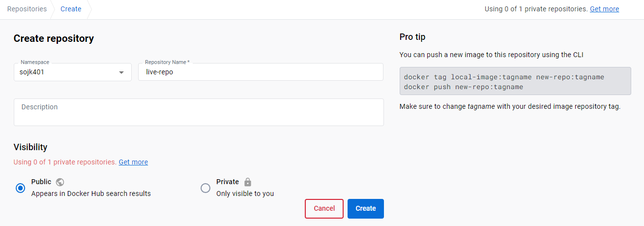644x226 pixels.
Task: Go to the Repositories breadcrumb
Action: pos(27,9)
